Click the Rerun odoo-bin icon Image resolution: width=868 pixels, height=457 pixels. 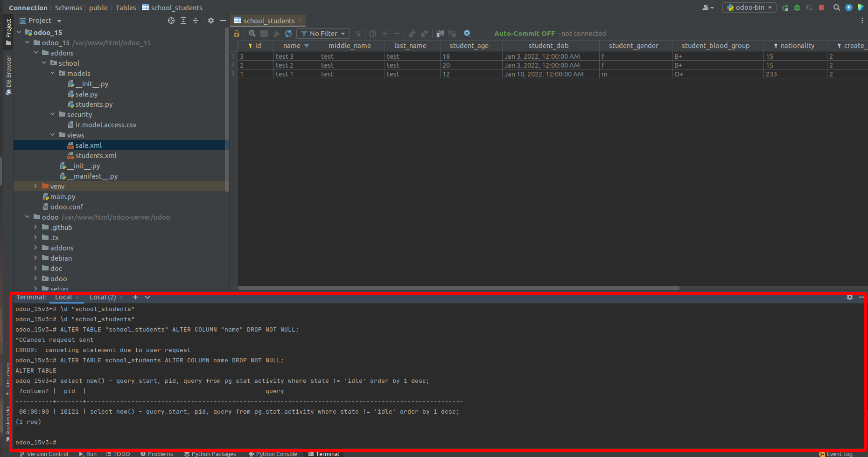click(785, 7)
